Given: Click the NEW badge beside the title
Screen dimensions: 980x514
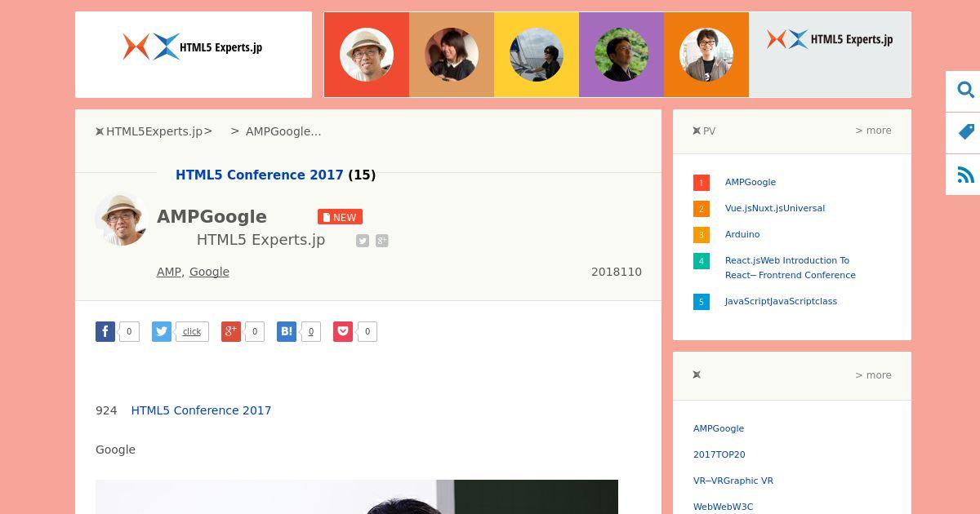Looking at the screenshot, I should pos(340,217).
